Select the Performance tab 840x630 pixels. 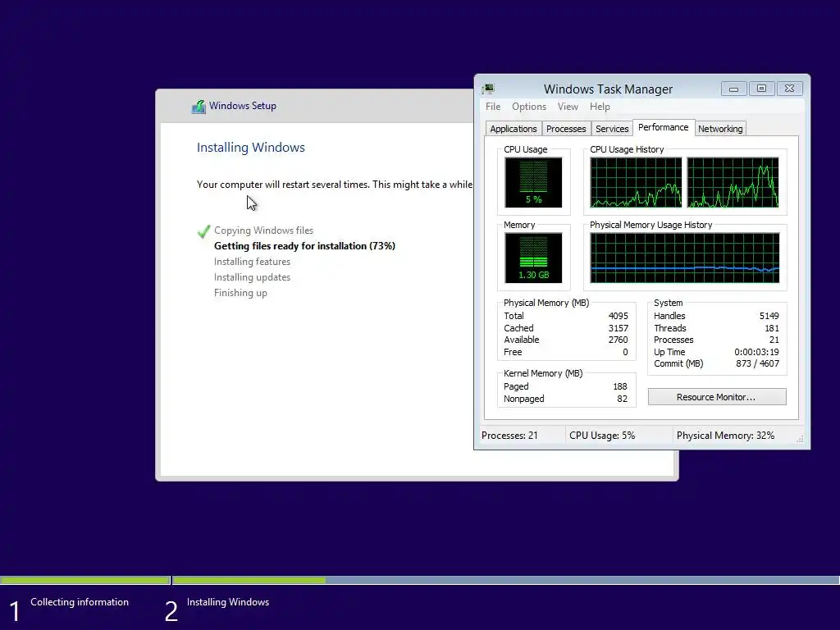pos(663,127)
